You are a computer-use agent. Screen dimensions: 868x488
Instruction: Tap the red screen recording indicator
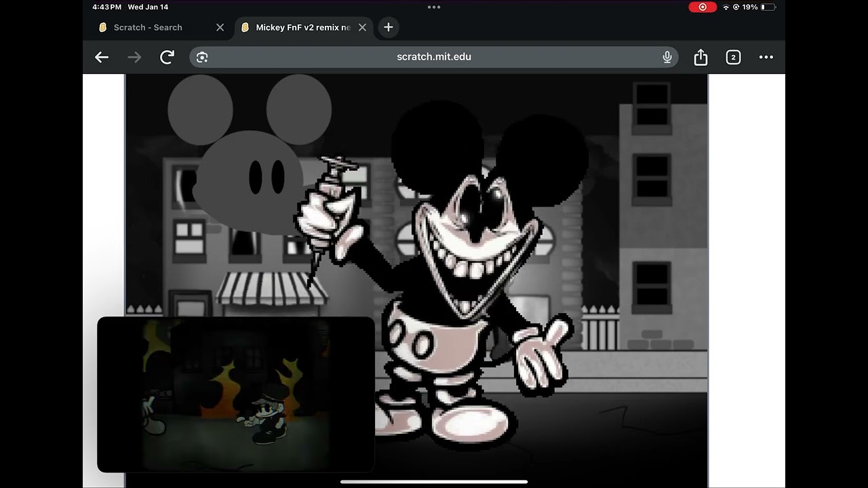[703, 7]
